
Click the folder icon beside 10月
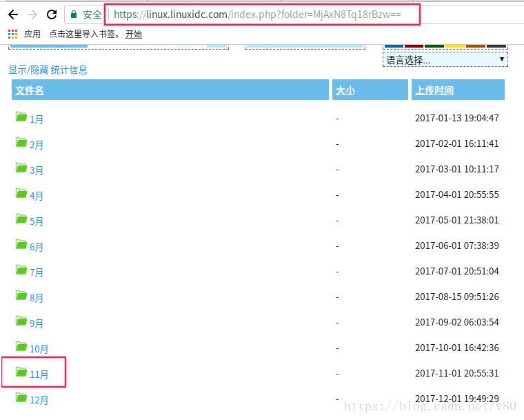(21, 346)
